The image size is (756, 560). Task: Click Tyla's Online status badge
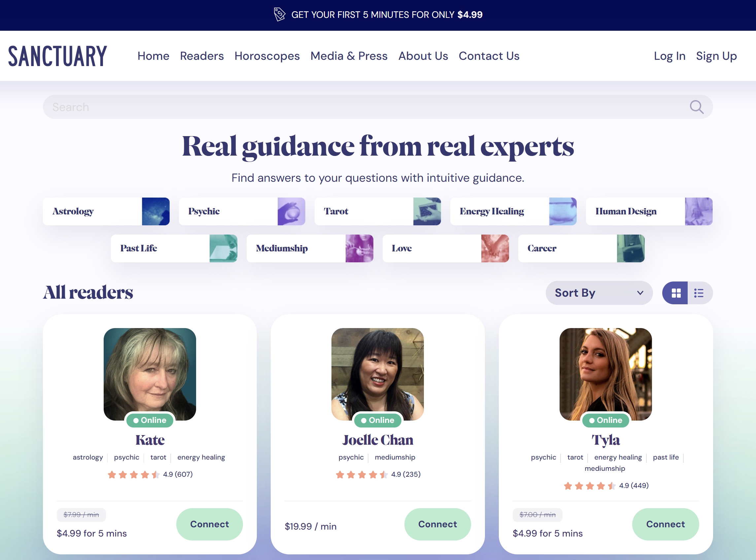click(x=605, y=420)
